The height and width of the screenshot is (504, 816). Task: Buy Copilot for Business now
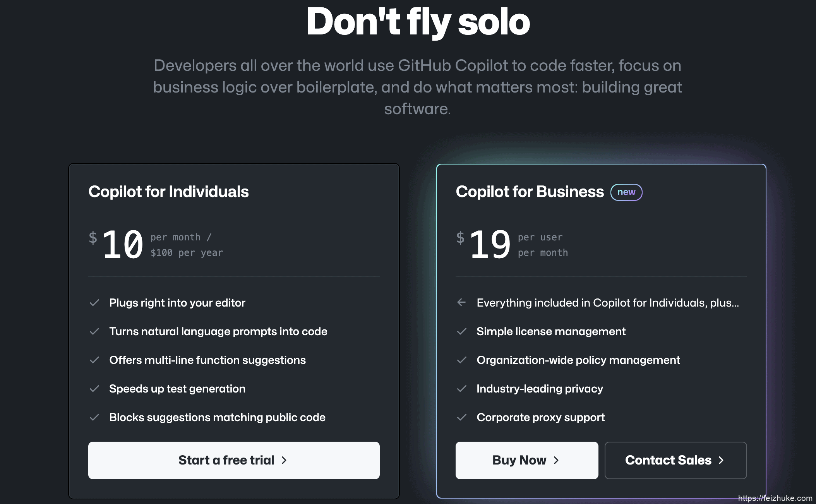pos(527,460)
